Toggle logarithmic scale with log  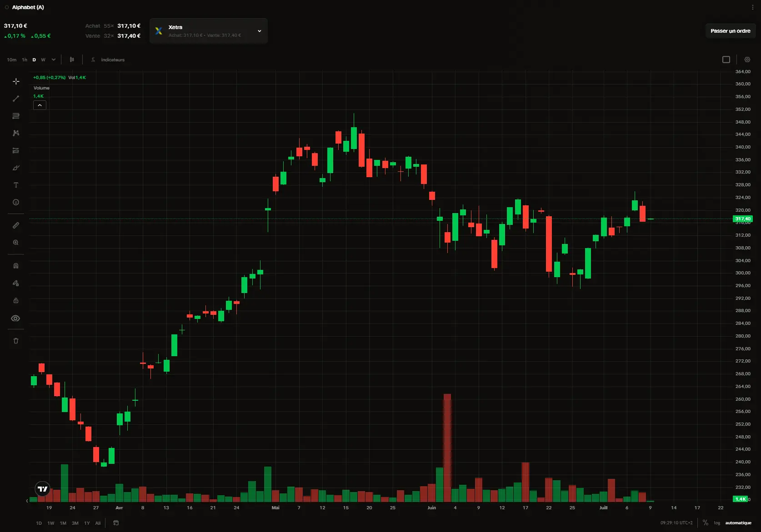(x=717, y=523)
